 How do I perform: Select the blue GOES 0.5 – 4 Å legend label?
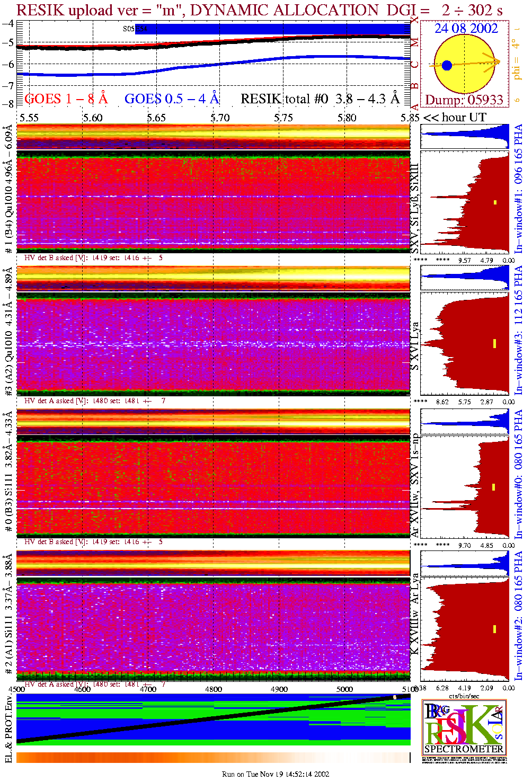click(x=171, y=99)
